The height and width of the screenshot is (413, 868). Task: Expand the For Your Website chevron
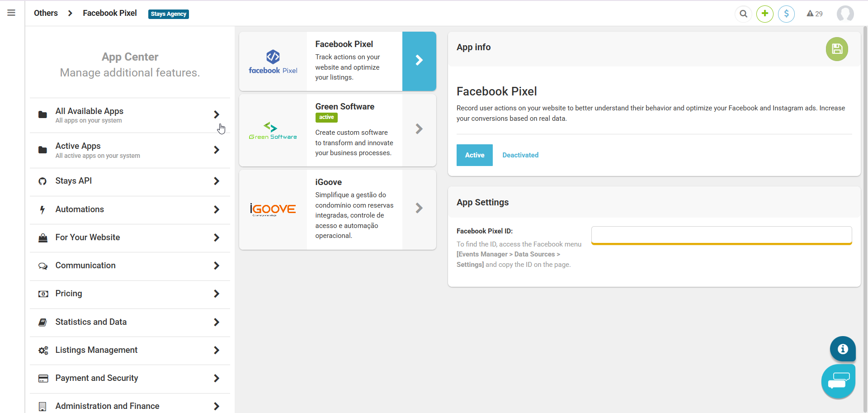point(217,237)
